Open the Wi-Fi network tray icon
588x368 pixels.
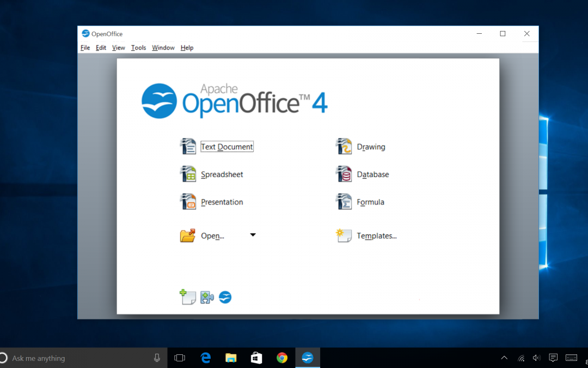click(x=521, y=358)
